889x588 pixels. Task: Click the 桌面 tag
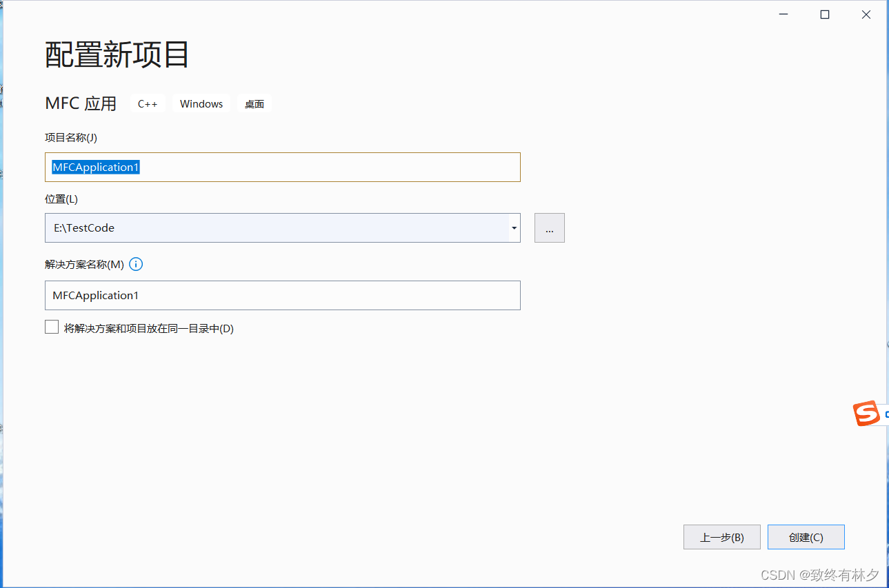pos(254,103)
